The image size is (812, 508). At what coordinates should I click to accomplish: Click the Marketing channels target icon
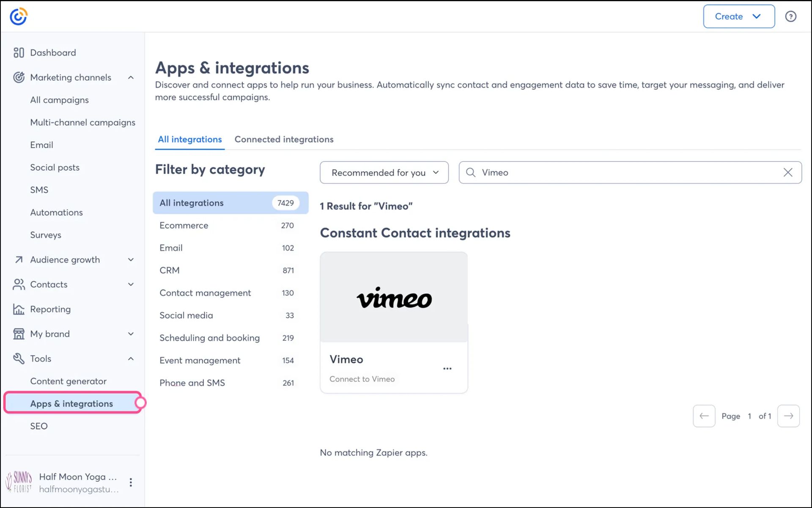point(19,77)
